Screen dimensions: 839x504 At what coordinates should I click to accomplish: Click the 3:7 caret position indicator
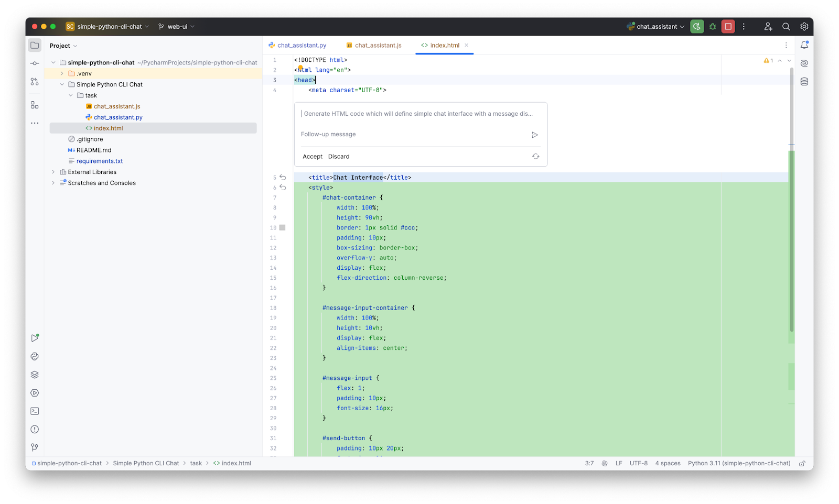[589, 464]
